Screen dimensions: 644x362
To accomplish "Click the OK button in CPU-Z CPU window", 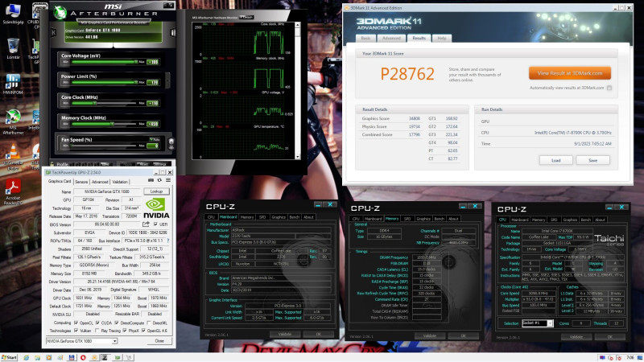I will pyautogui.click(x=610, y=336).
